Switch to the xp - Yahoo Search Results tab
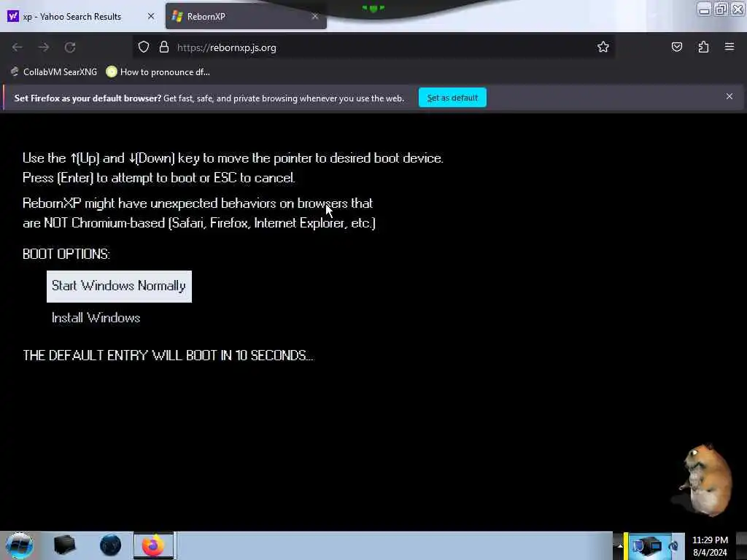Viewport: 747px width, 560px height. tap(81, 16)
